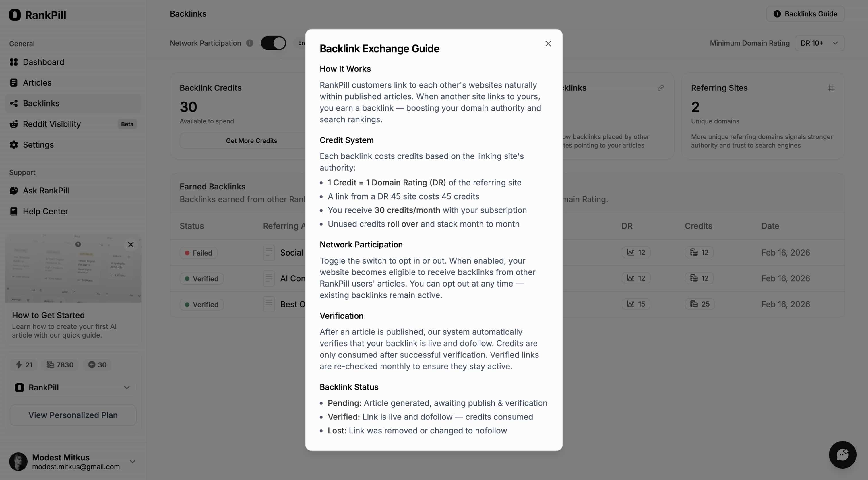Dismiss the How to Get Started card
This screenshot has width=868, height=480.
(131, 245)
